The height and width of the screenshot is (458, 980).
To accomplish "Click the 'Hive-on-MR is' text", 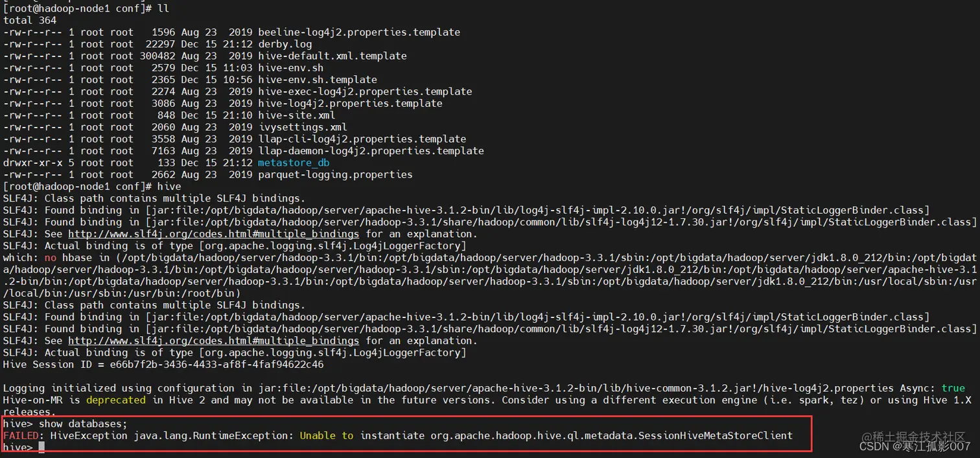I will (41, 400).
